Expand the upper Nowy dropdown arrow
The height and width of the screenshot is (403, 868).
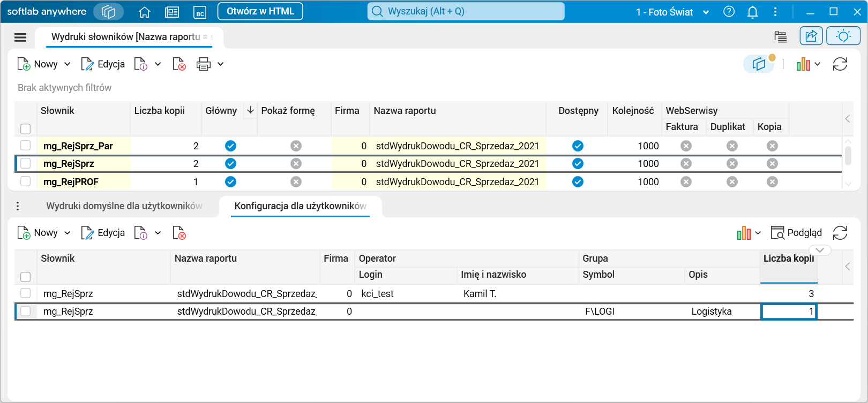point(68,64)
